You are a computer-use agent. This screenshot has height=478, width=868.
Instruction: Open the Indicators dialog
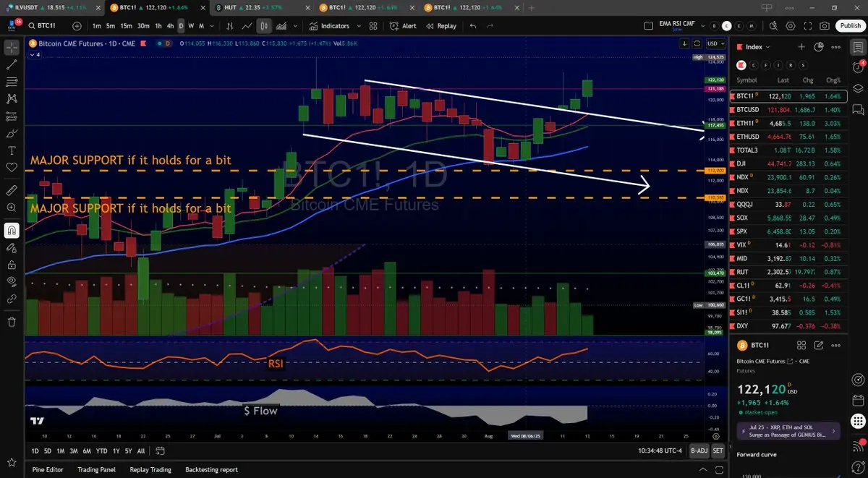point(329,26)
